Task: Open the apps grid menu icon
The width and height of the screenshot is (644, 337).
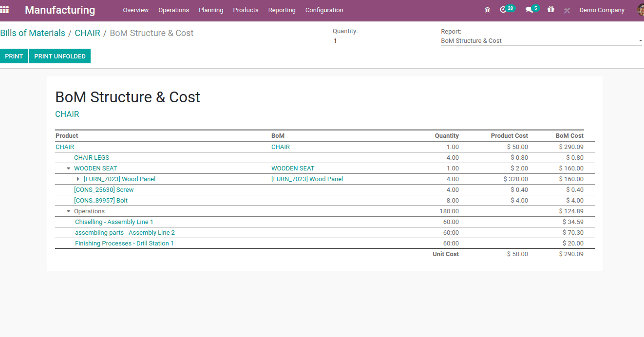Action: 4,10
